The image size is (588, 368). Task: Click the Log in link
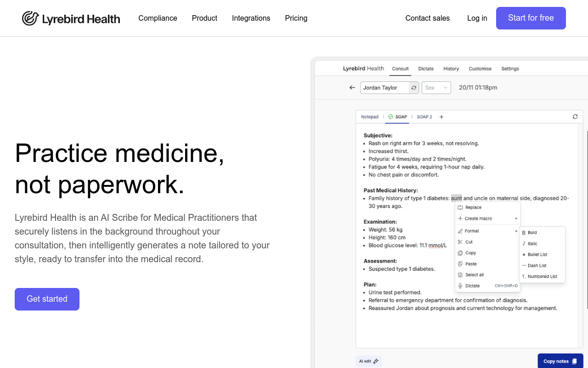(477, 18)
